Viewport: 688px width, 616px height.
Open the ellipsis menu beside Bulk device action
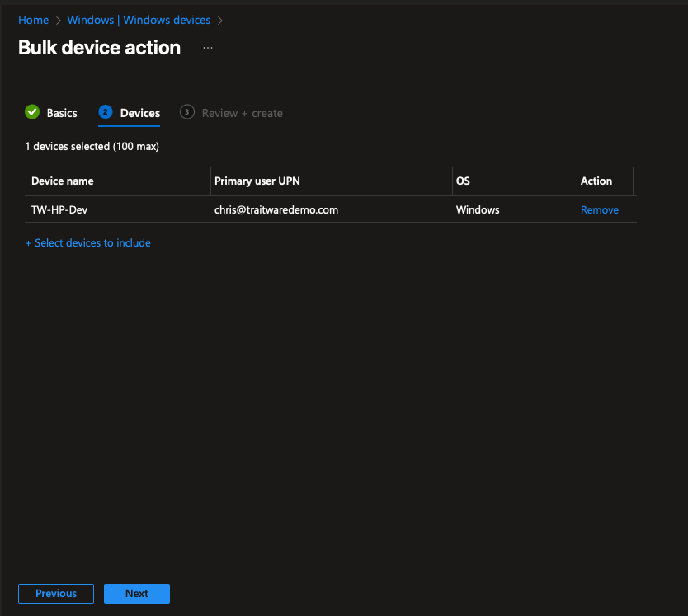coord(208,48)
